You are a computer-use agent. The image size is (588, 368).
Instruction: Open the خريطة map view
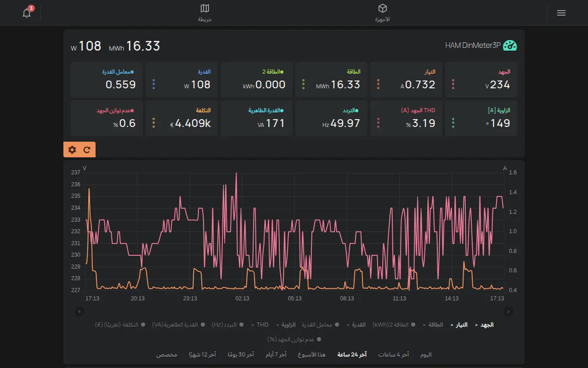[x=205, y=13]
